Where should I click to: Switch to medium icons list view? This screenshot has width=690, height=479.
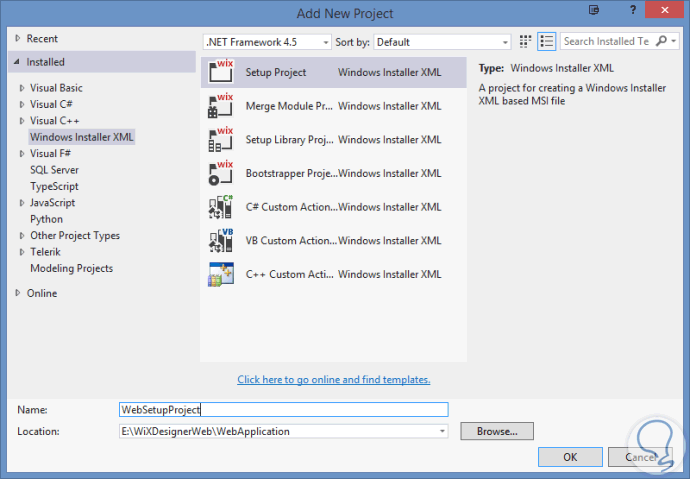pos(547,42)
